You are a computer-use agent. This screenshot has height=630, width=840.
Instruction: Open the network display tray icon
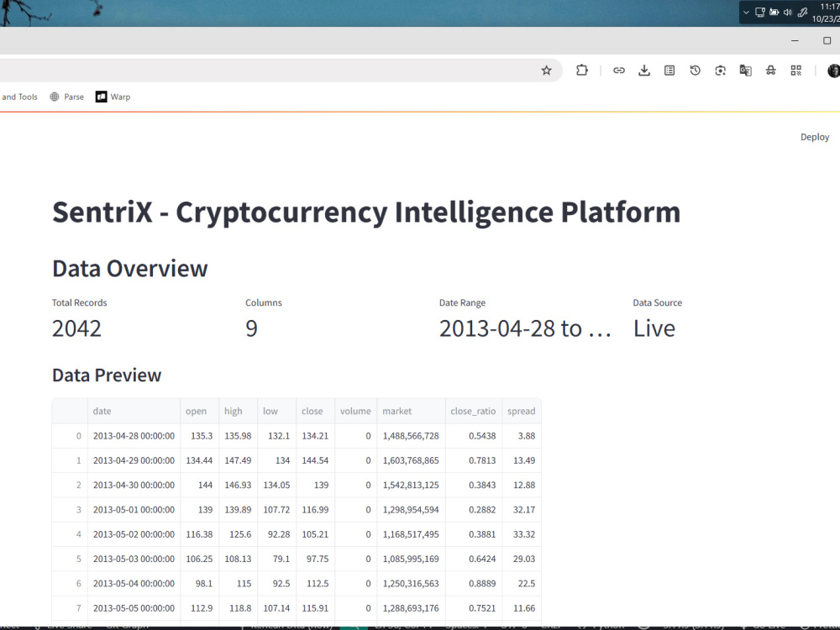click(760, 13)
